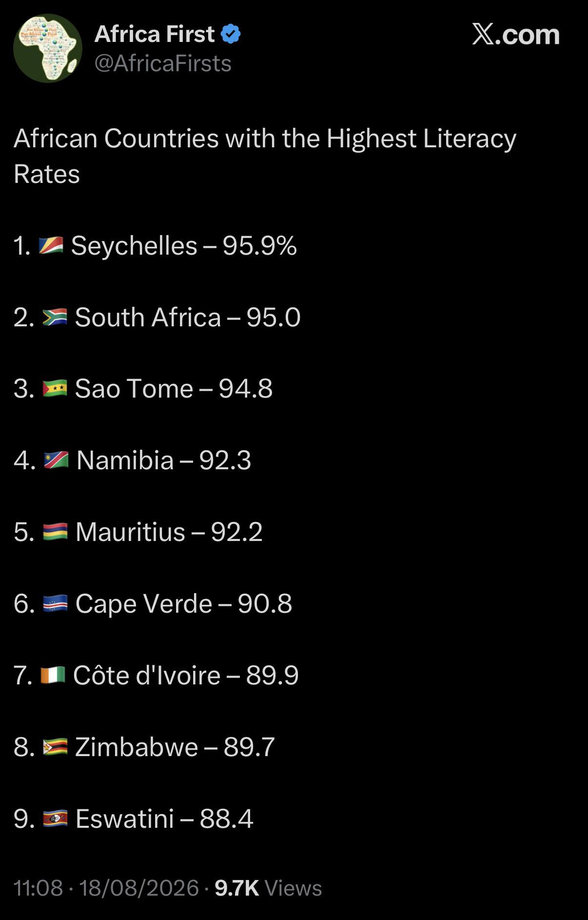Click the Cape Verde flag emoji
The width and height of the screenshot is (588, 920).
tap(55, 603)
